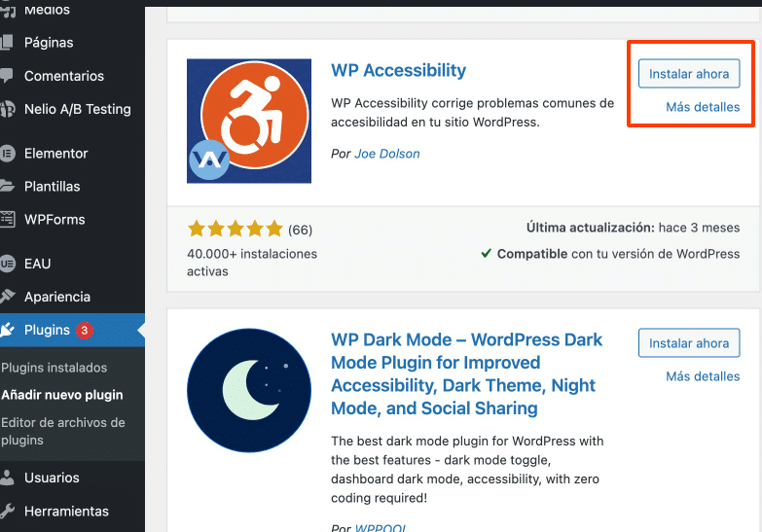Click the Medios sidebar icon
Screen dimensions: 762x532
pyautogui.click(x=7, y=10)
